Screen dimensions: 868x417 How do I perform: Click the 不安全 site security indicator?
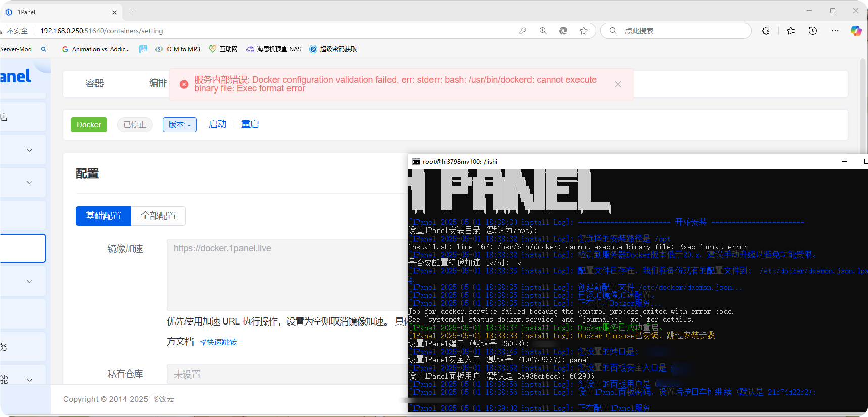(x=17, y=31)
